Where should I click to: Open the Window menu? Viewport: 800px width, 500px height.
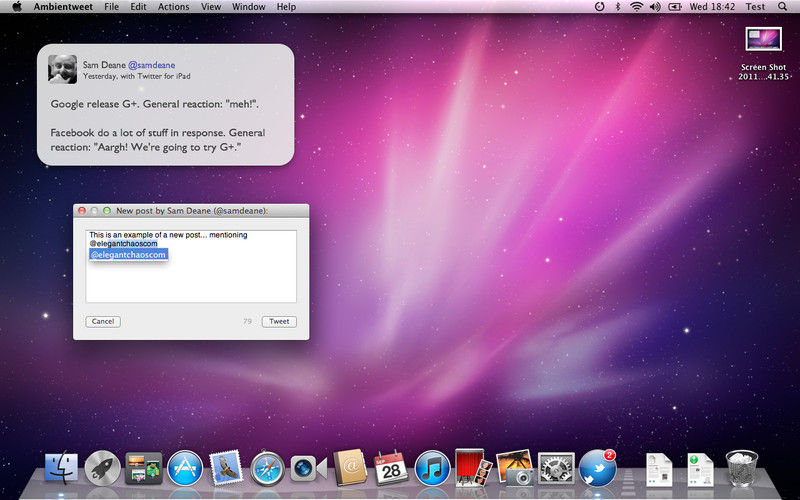coord(248,7)
